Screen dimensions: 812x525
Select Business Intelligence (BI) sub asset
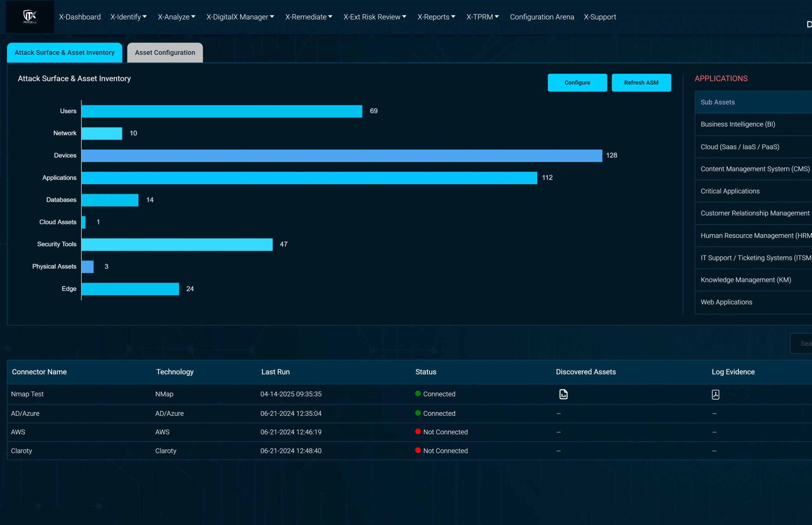click(x=753, y=124)
